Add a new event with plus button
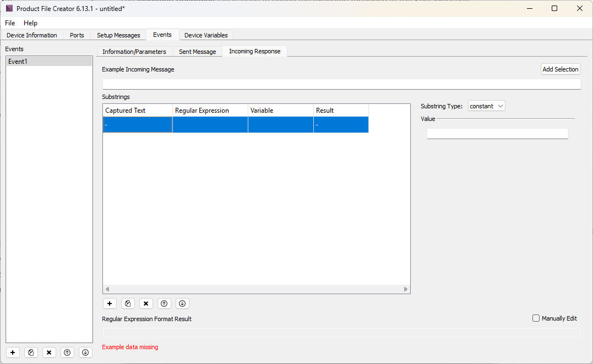The height and width of the screenshot is (364, 593). (13, 352)
